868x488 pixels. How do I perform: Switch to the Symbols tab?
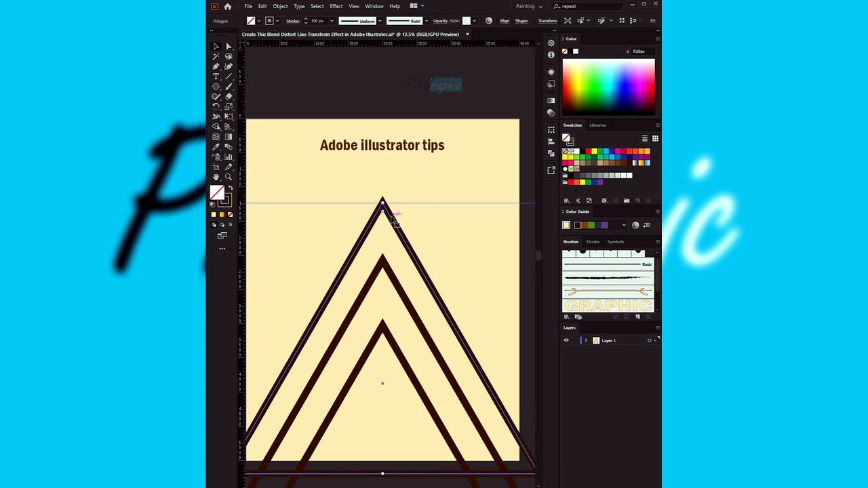616,242
